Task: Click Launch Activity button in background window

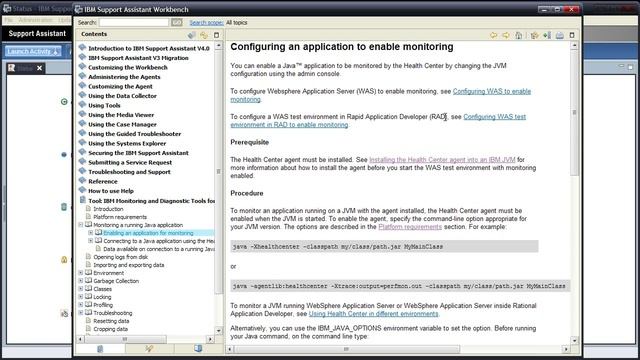Action: (x=33, y=51)
